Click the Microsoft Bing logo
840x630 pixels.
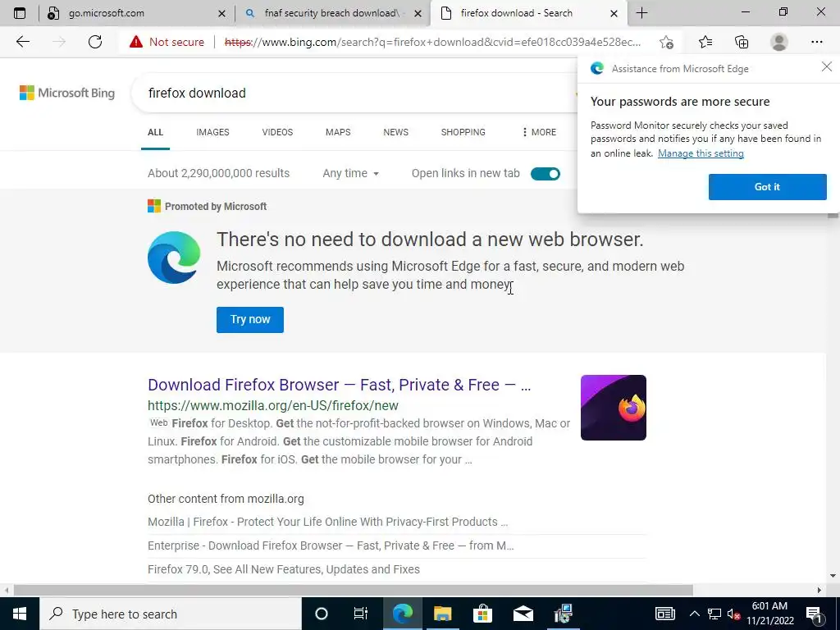coord(67,93)
